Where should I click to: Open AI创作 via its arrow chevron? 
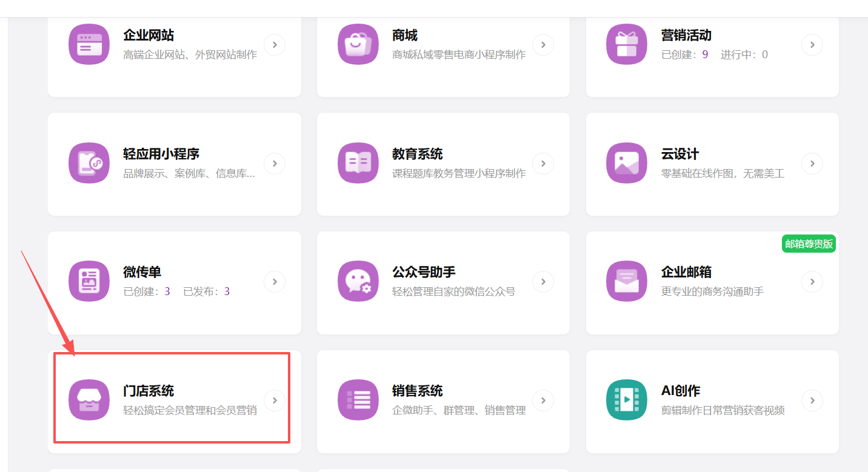tap(812, 401)
